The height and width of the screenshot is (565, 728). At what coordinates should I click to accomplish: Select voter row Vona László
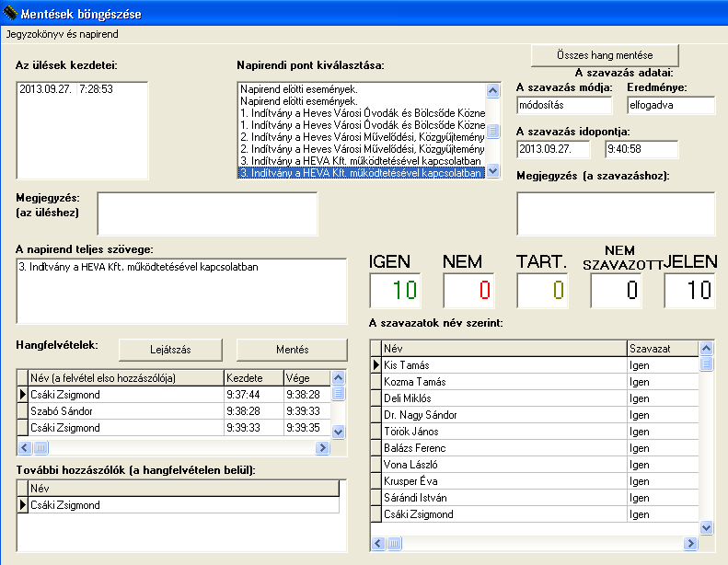535,465
